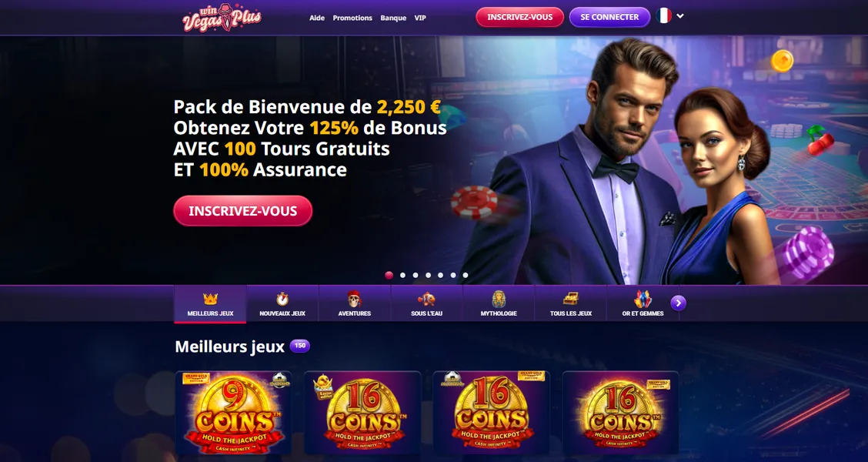Switch to the second banner slide dot
The width and height of the screenshot is (868, 462).
(402, 276)
